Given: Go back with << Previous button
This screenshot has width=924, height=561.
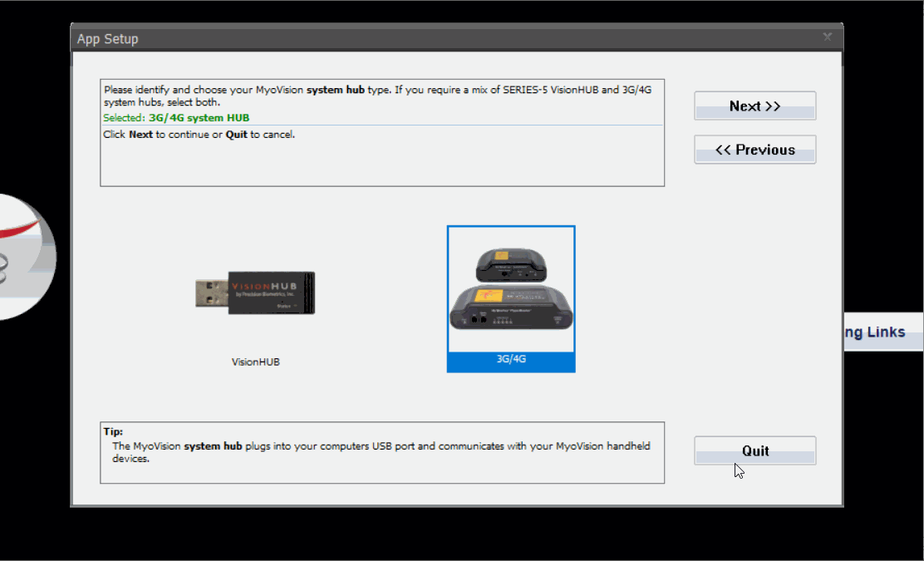Looking at the screenshot, I should [x=754, y=150].
